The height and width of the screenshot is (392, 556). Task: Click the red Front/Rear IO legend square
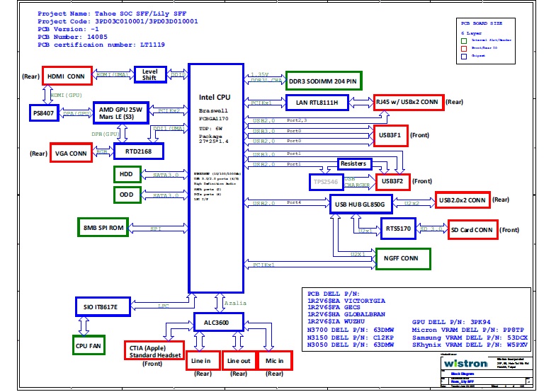point(463,49)
